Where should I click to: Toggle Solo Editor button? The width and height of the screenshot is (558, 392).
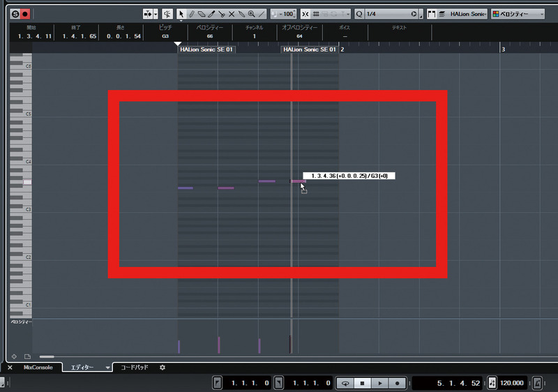point(15,14)
